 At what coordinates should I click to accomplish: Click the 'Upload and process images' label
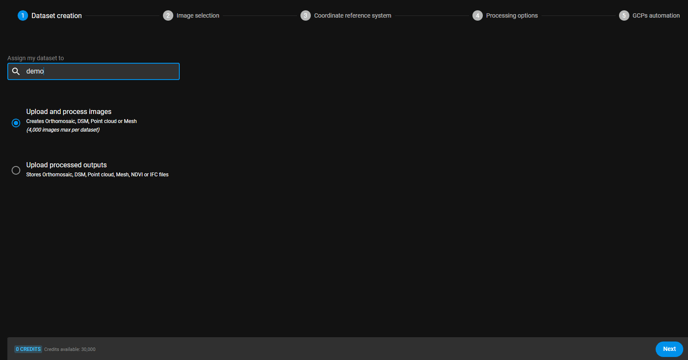(68, 112)
